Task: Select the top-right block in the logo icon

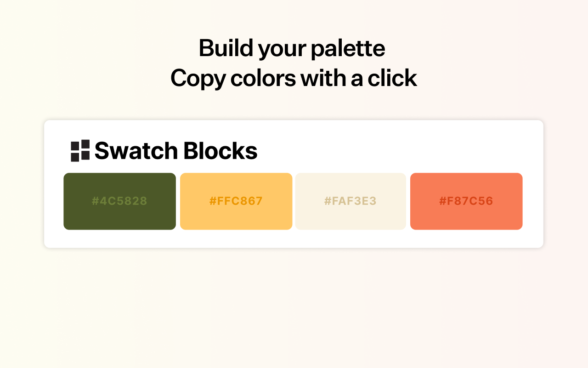Action: coord(85,144)
